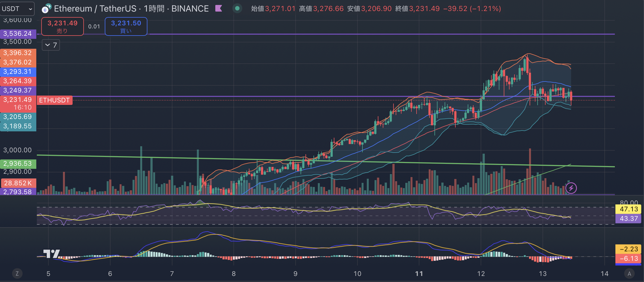Screen dimensions: 644x282
Task: Click the −39.52 (−1.21%) change value
Action: tap(472, 9)
